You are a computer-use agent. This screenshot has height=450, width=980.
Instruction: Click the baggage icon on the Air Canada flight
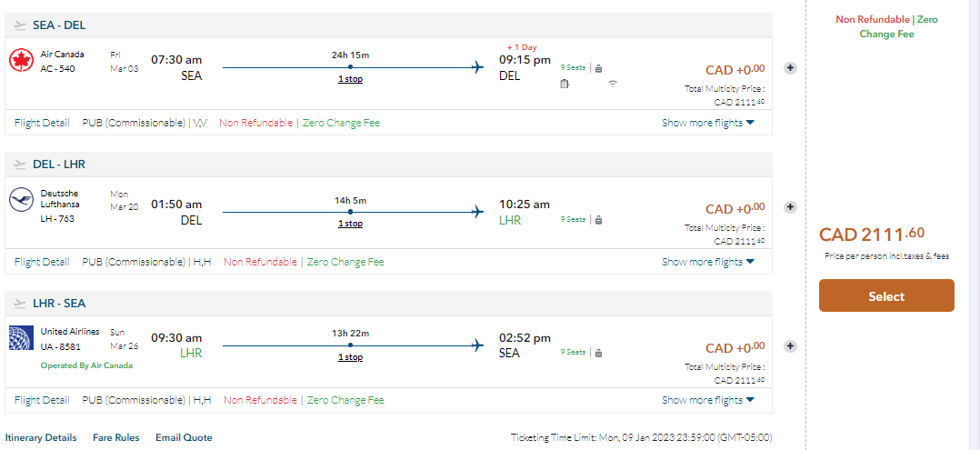point(598,67)
